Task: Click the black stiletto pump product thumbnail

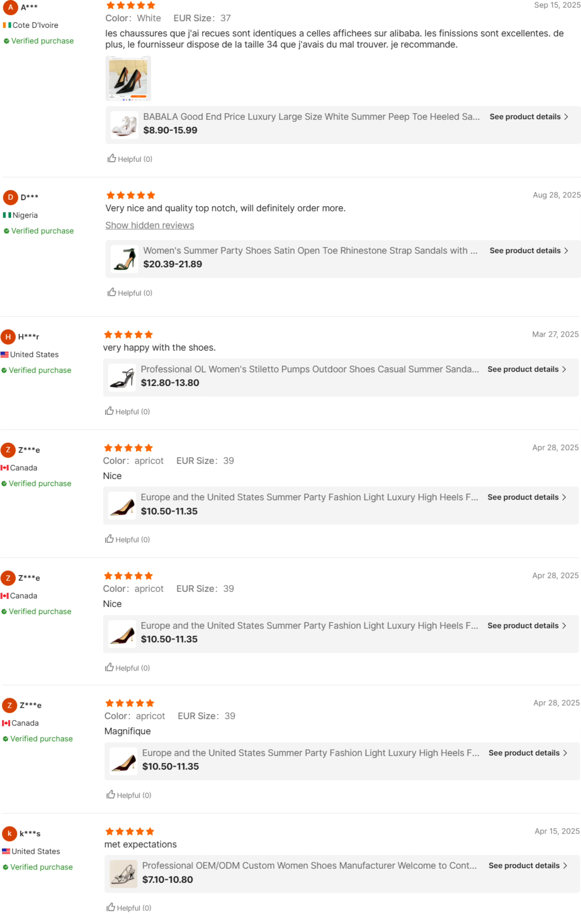Action: (x=122, y=378)
